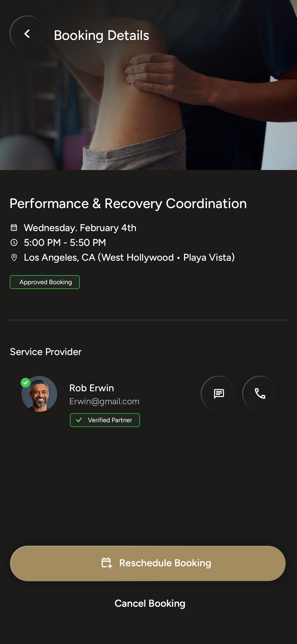The width and height of the screenshot is (297, 644).
Task: Tap the clock icon beside the time
Action: [x=14, y=242]
